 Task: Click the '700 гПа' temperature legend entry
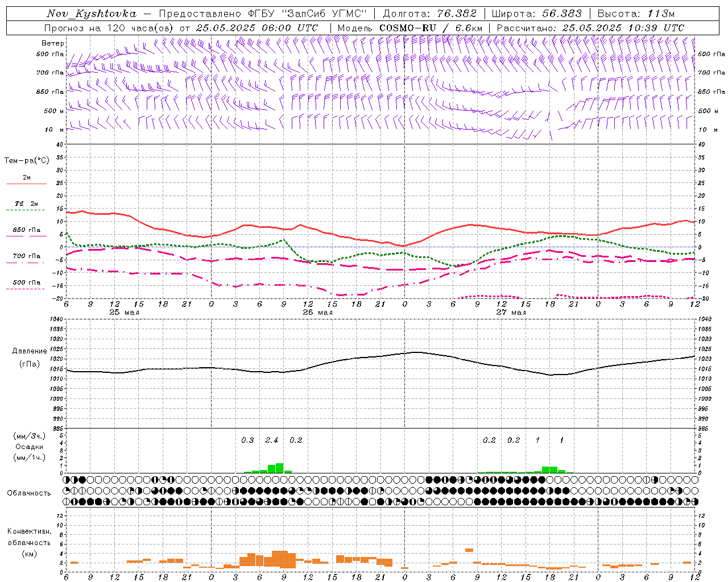[x=27, y=256]
